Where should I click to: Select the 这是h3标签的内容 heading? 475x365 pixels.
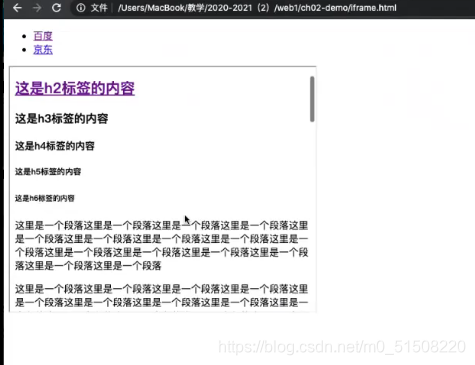(x=62, y=119)
